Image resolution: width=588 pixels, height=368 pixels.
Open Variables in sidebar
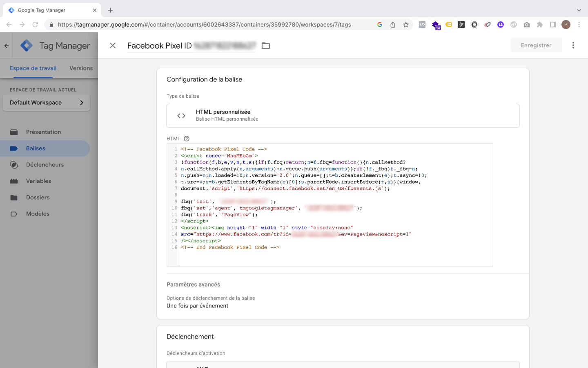pyautogui.click(x=45, y=181)
